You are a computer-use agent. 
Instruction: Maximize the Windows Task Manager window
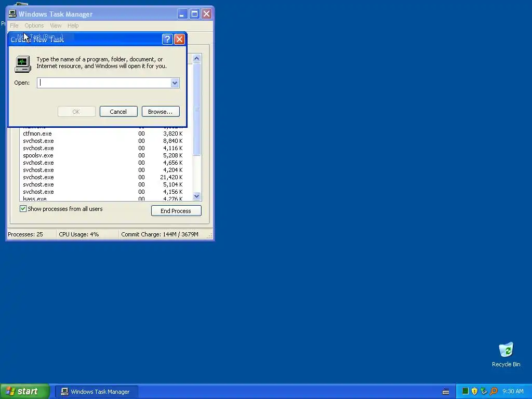click(x=194, y=14)
